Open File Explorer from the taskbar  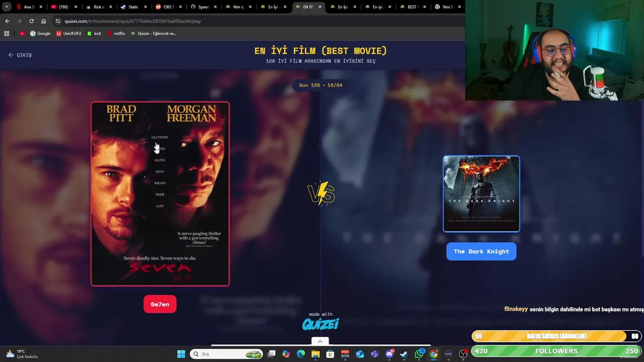(x=315, y=354)
